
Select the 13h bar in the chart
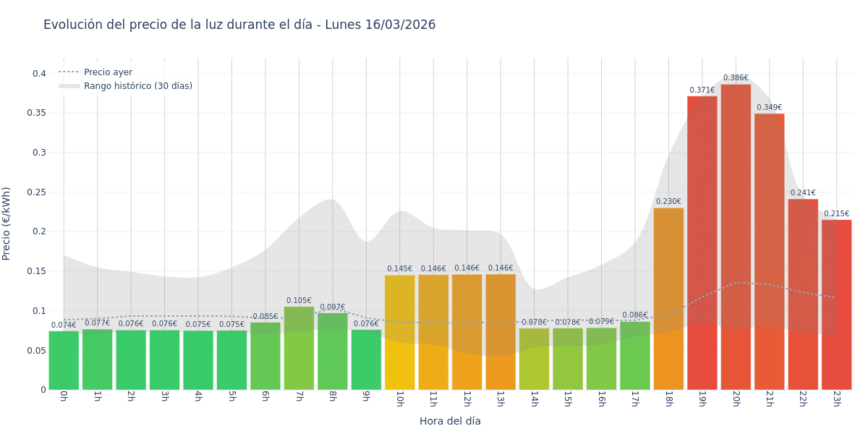tap(501, 333)
